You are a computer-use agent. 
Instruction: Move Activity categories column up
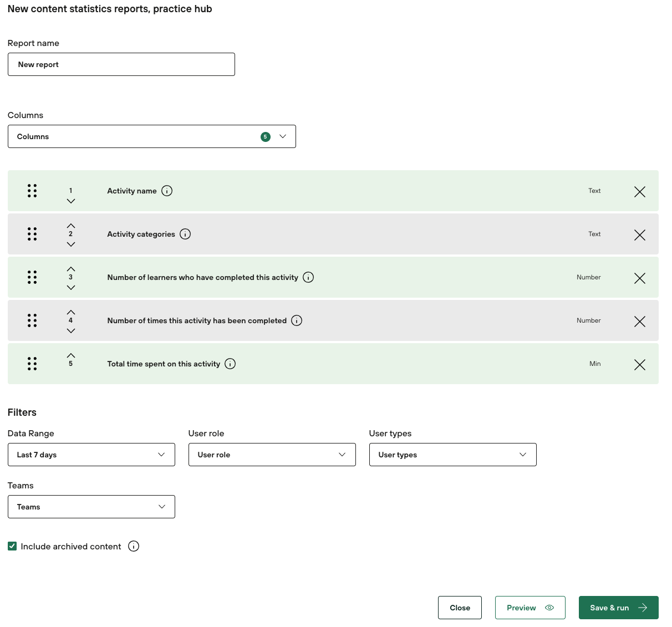71,226
